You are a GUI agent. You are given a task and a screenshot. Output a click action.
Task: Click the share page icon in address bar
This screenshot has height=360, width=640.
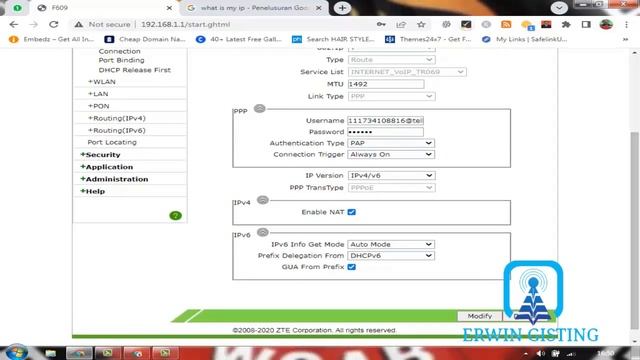pyautogui.click(x=401, y=24)
